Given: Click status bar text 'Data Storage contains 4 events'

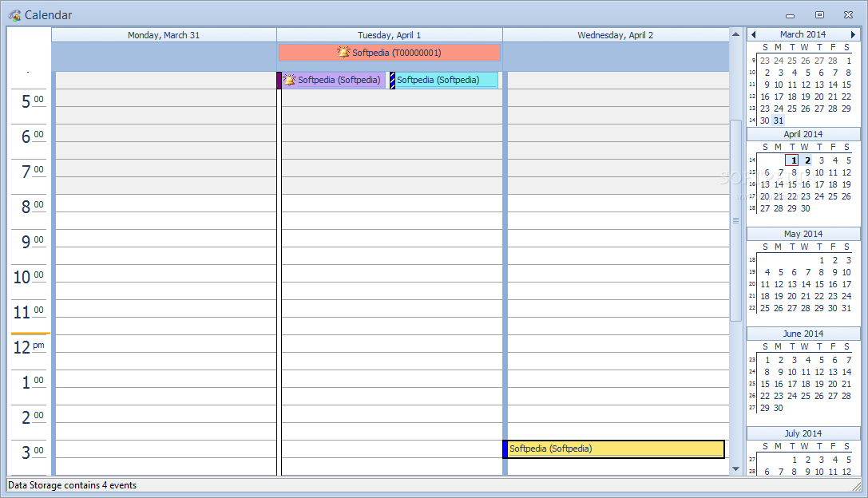Looking at the screenshot, I should pyautogui.click(x=72, y=485).
